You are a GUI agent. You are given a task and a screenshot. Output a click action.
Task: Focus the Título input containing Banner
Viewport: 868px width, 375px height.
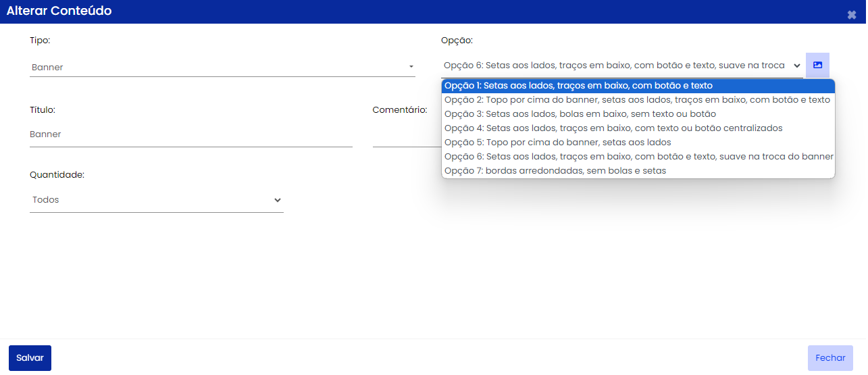191,134
